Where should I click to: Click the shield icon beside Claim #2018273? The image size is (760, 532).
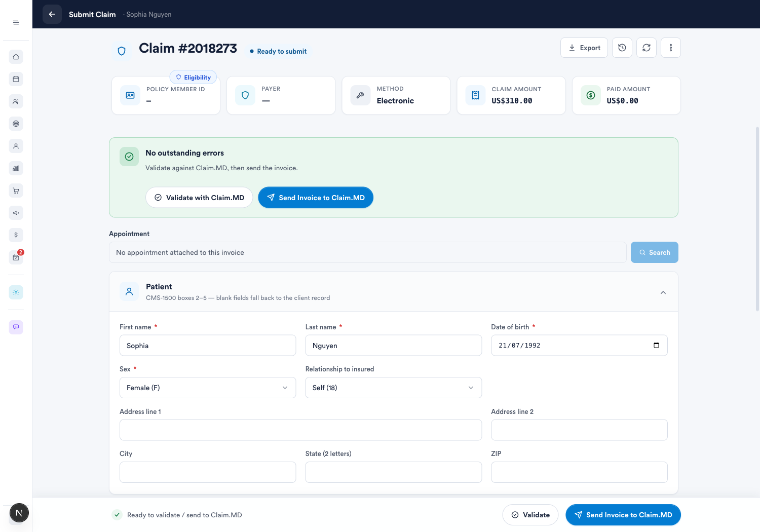click(122, 51)
